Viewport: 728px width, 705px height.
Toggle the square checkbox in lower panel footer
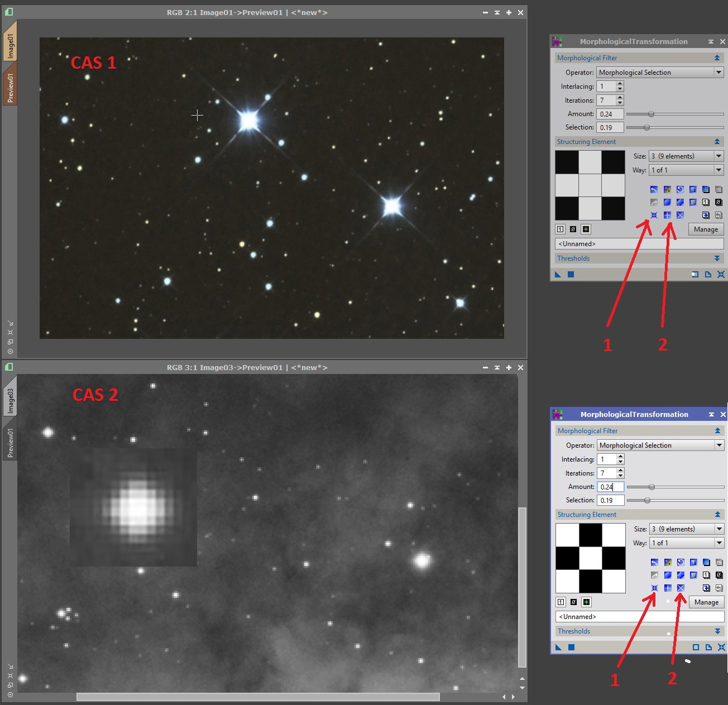[696, 647]
